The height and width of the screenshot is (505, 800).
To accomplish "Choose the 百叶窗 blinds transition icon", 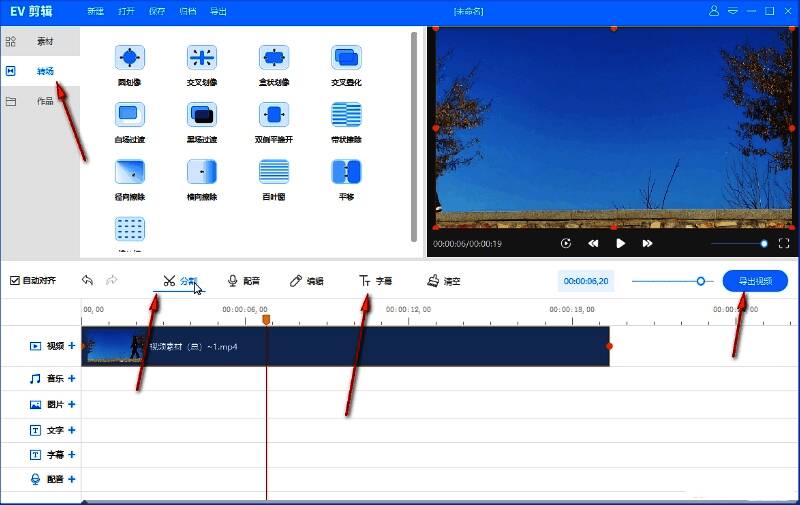I will [x=274, y=172].
